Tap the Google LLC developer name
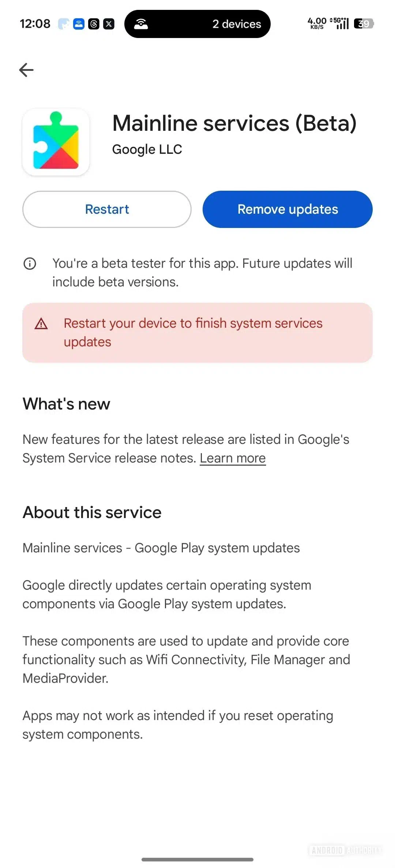The height and width of the screenshot is (868, 395). (147, 149)
